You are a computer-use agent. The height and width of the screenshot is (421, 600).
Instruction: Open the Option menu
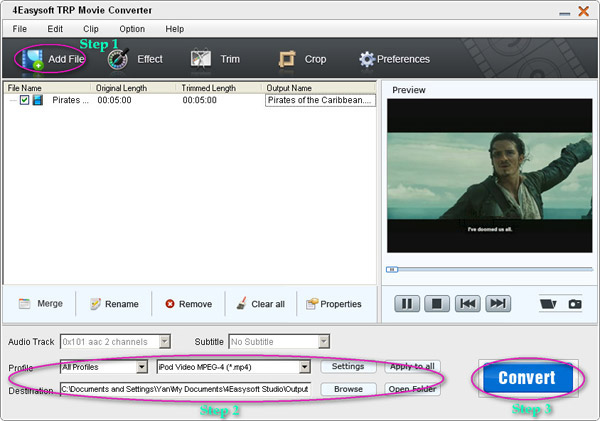pyautogui.click(x=132, y=29)
